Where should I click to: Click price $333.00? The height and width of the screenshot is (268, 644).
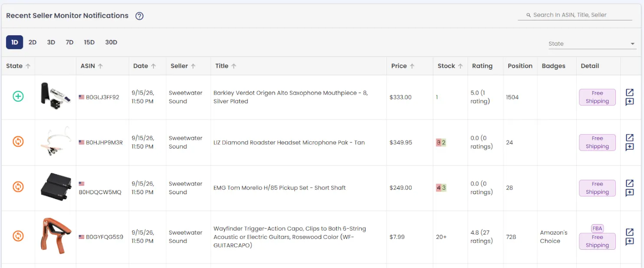[401, 97]
